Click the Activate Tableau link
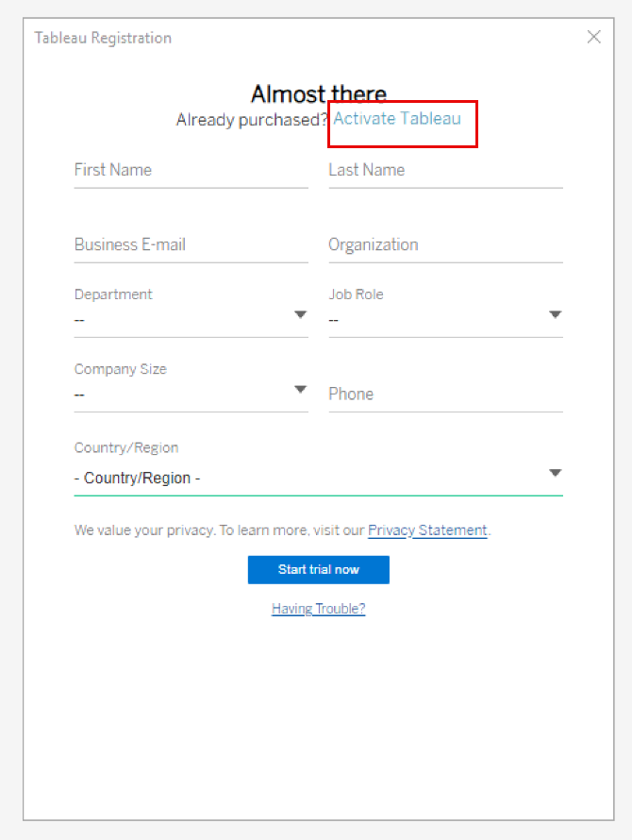The image size is (632, 840). [397, 118]
